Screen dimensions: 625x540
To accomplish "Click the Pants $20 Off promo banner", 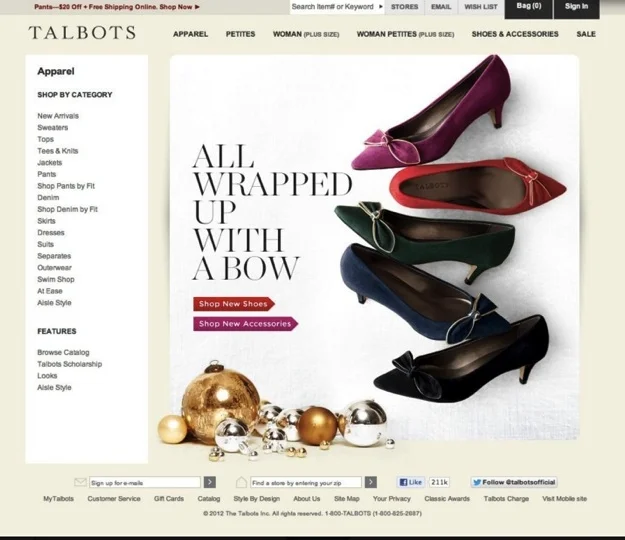I will (117, 7).
